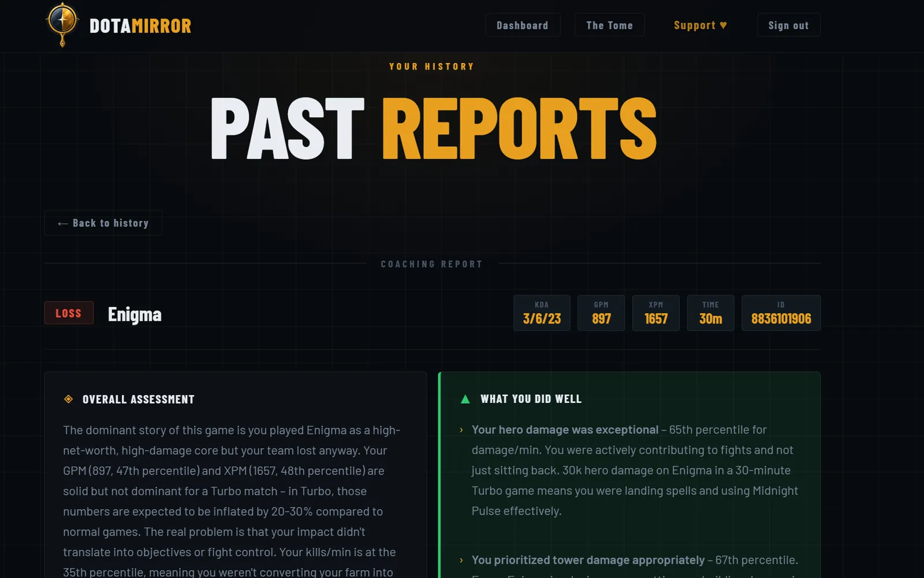Click the TIME 30m stat box

(710, 313)
